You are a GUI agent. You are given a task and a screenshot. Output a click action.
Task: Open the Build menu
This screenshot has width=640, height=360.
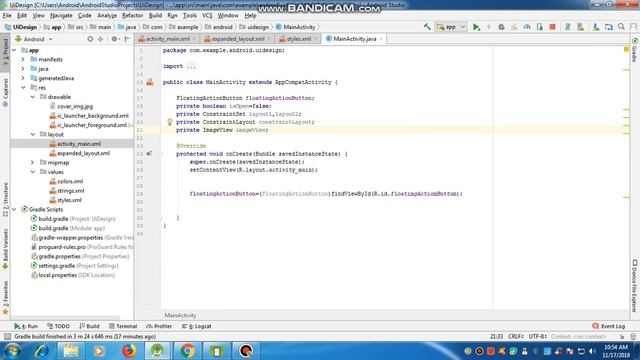pyautogui.click(x=155, y=16)
